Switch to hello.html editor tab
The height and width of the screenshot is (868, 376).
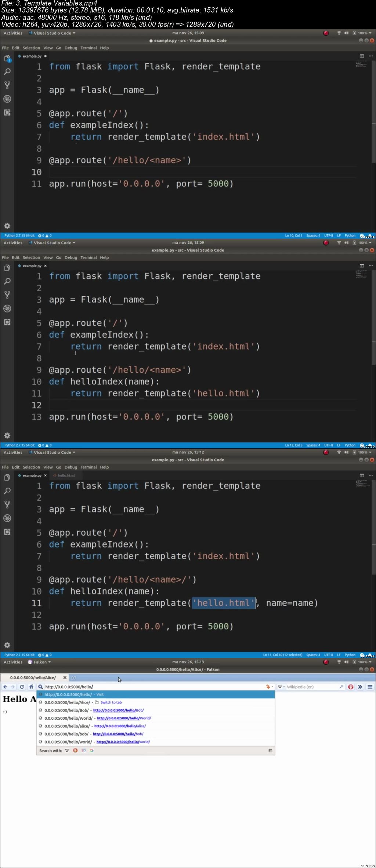point(64,475)
